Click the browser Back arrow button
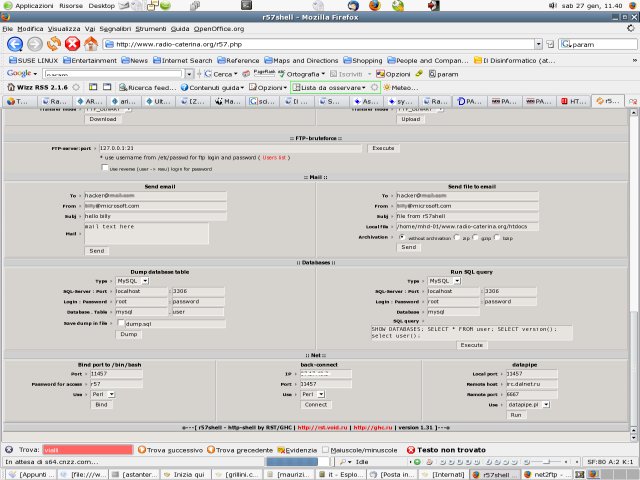Screen dimensions: 640x480 [15, 44]
